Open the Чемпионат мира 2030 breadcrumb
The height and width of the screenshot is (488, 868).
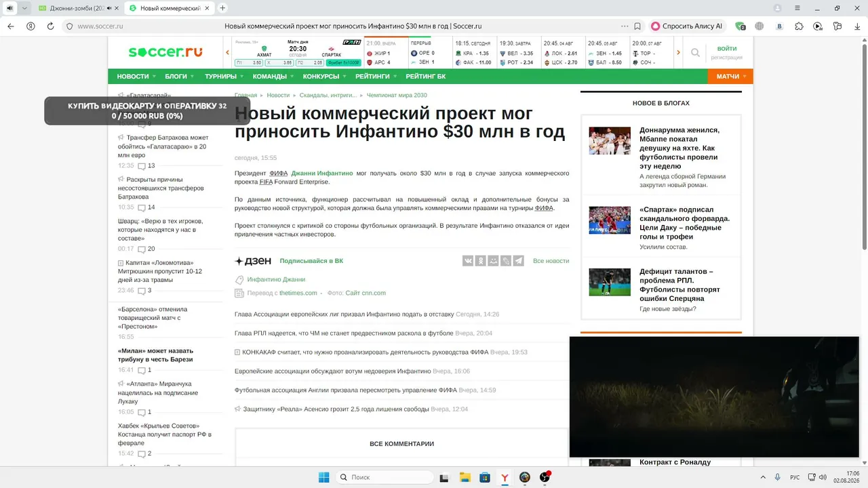coord(397,96)
